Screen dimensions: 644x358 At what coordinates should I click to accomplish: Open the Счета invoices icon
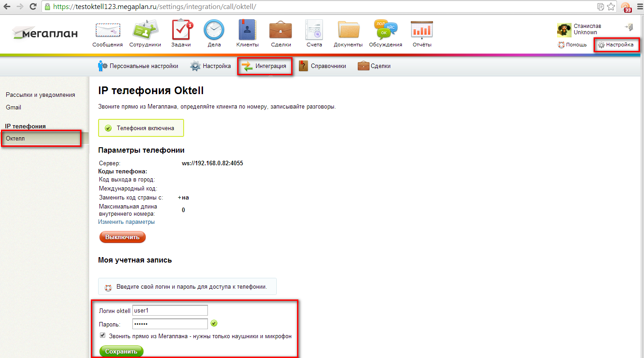[x=314, y=30]
